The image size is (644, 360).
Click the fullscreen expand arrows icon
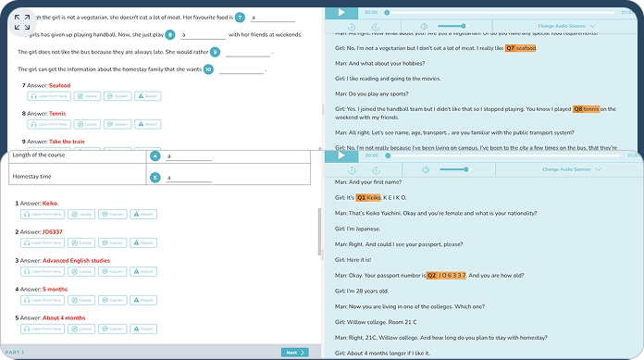[22, 22]
